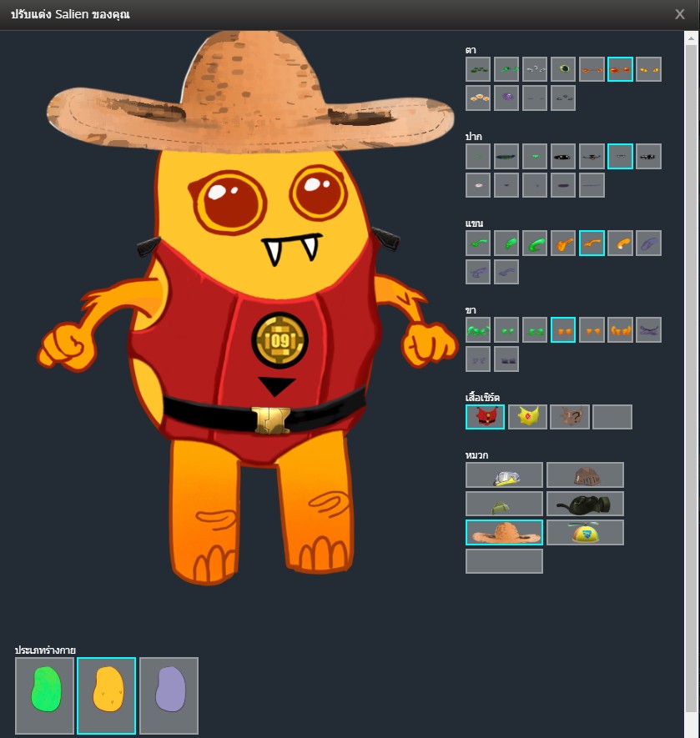The height and width of the screenshot is (738, 700).
Task: Close the Salien customization dialog
Action: tap(680, 14)
